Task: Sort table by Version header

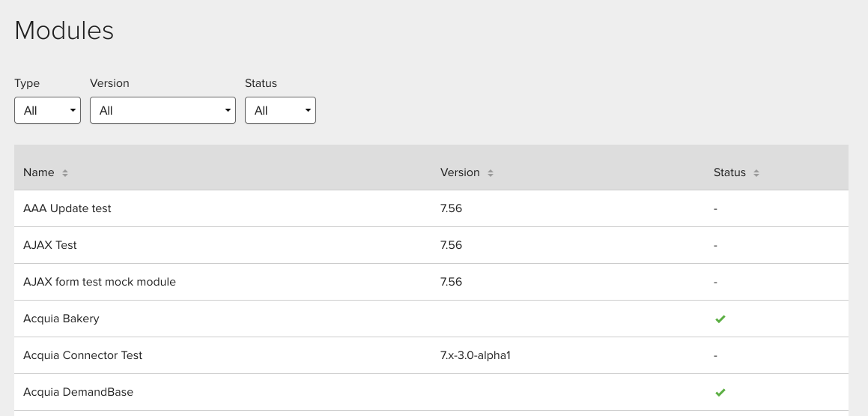Action: coord(460,172)
